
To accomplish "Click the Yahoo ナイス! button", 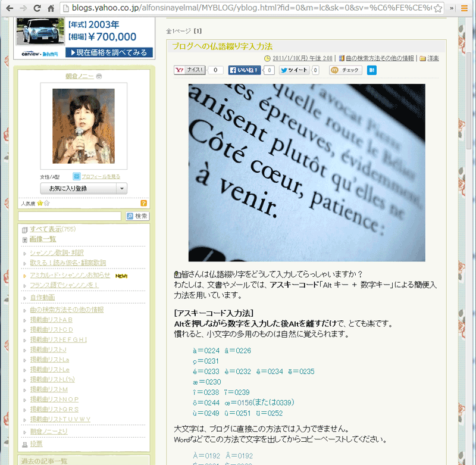I will click(190, 70).
